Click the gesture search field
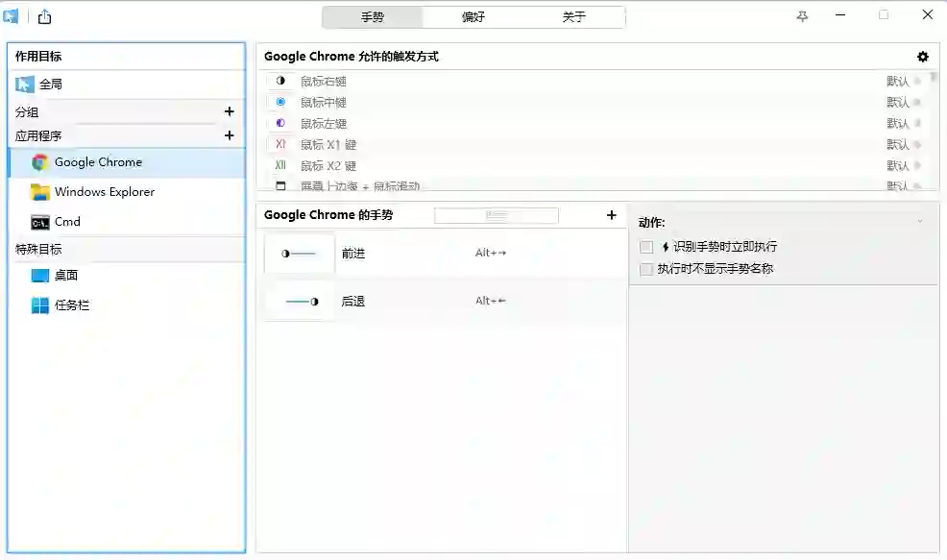 click(x=497, y=215)
